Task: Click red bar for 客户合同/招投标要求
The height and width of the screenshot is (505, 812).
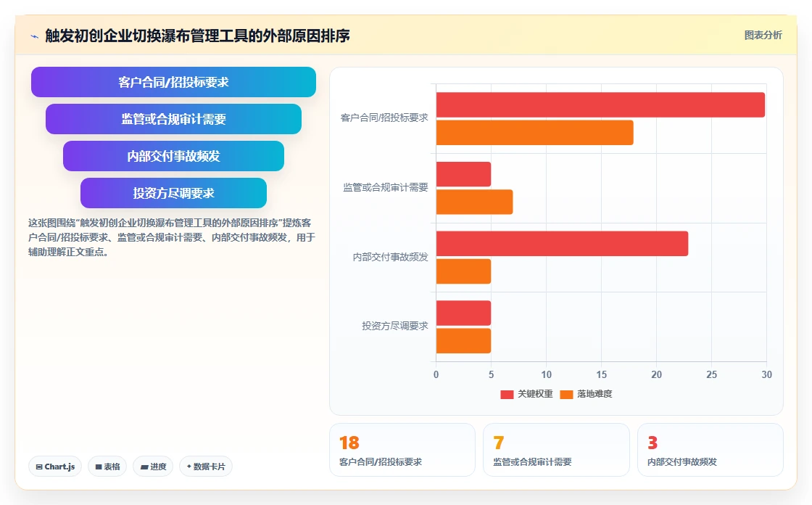Action: (600, 104)
